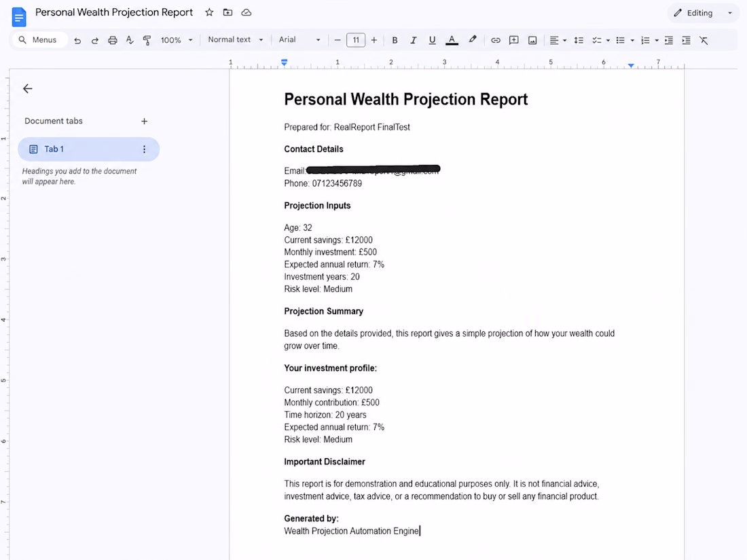Open the Editing mode dropdown
This screenshot has width=747, height=560.
click(x=703, y=13)
